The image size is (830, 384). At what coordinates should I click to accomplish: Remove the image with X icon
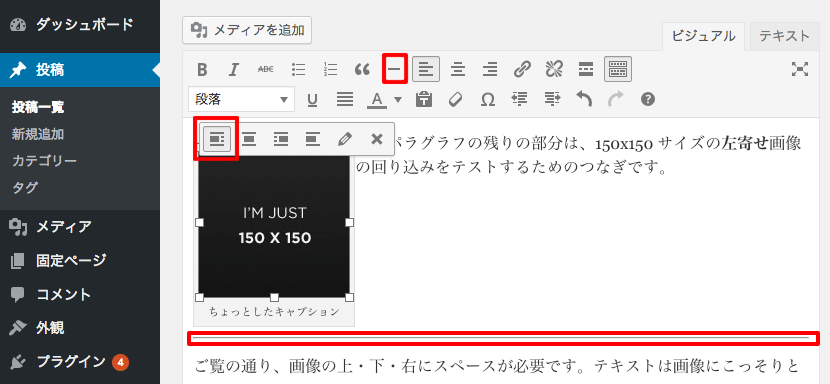tap(376, 139)
